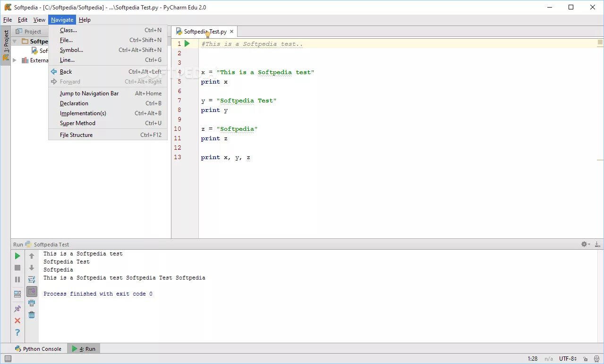Toggle read-only lock icon in status bar

(586, 359)
